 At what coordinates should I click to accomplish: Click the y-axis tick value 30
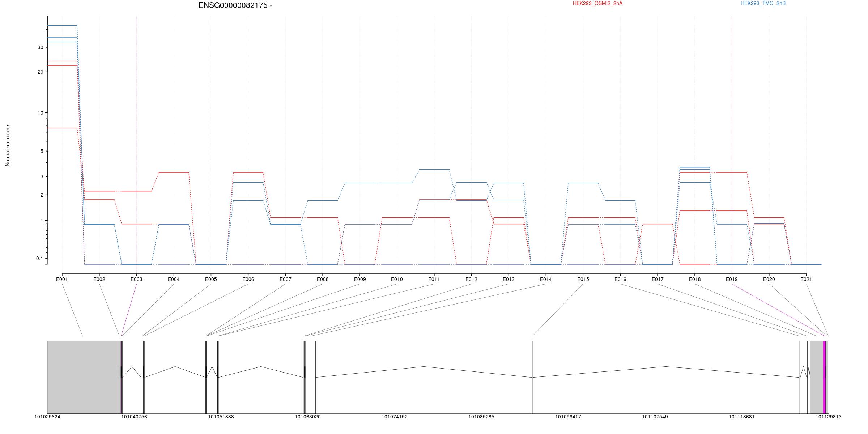40,48
